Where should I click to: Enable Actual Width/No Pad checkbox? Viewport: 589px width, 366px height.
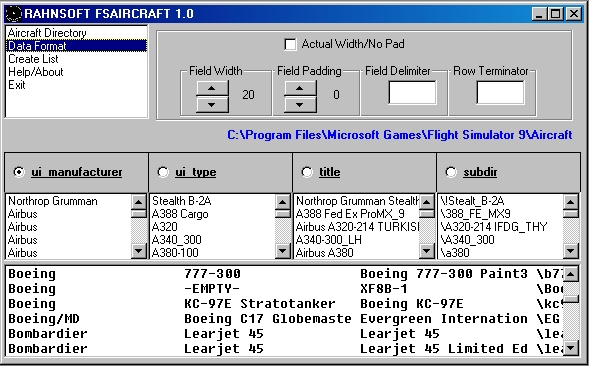click(x=290, y=44)
